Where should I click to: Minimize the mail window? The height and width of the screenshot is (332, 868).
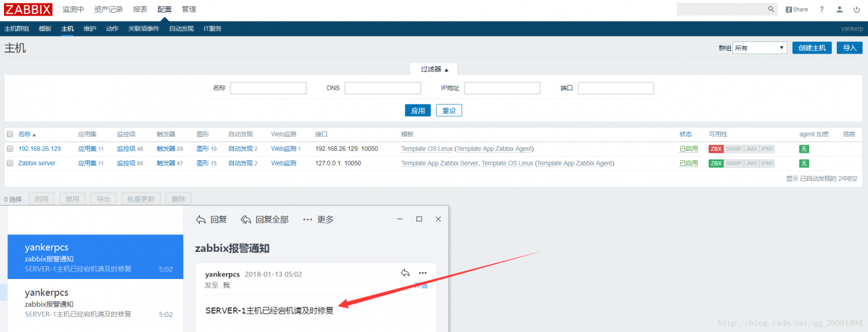coord(400,219)
